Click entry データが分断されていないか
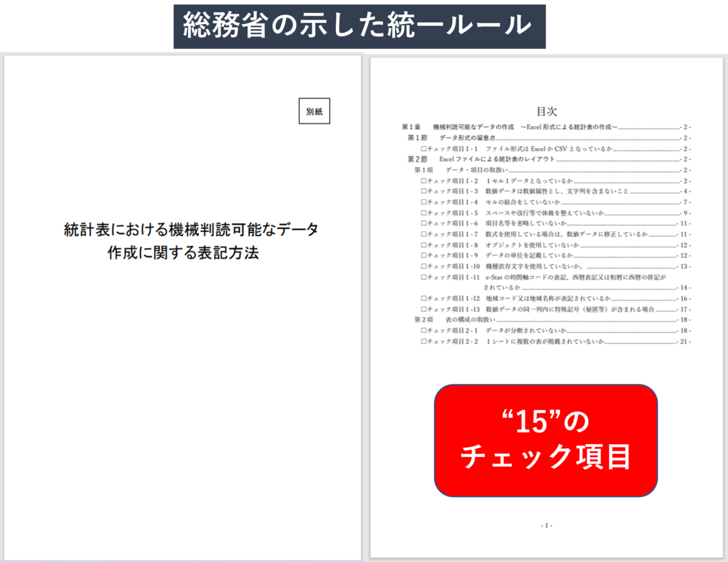 click(525, 331)
